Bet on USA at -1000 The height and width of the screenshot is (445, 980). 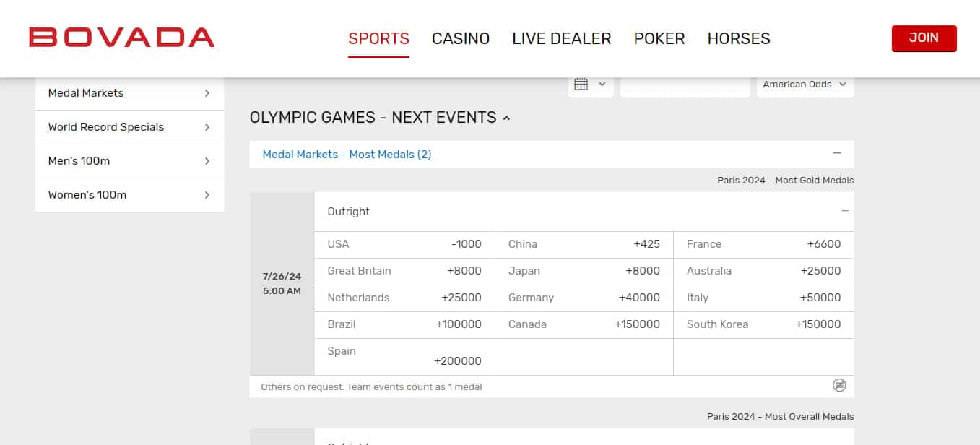(404, 244)
